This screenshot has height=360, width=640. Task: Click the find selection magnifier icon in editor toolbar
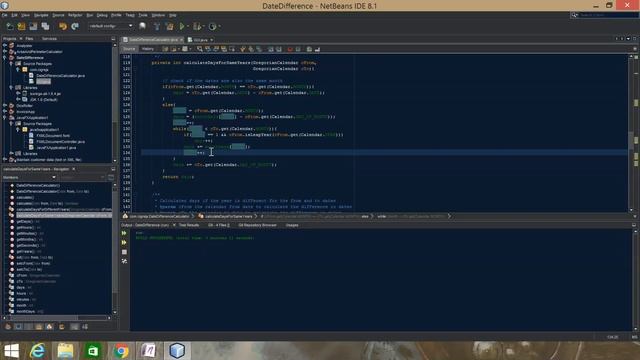(x=200, y=49)
